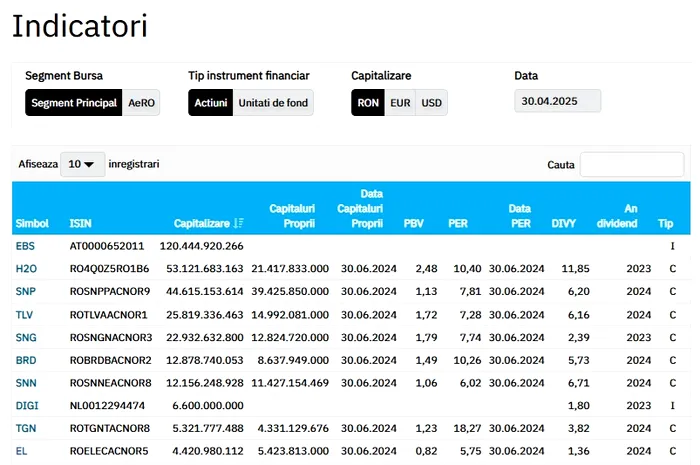700x465 pixels.
Task: Select ISIN ROSNPPACNOR9 cell
Action: [110, 291]
